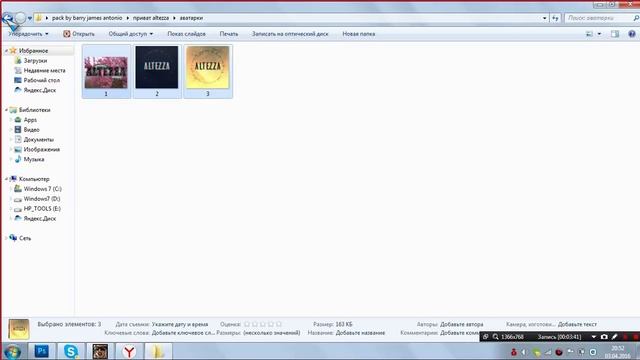The height and width of the screenshot is (360, 640).
Task: Click 'Добавьте ключевое сл...' keywords field
Action: pos(183,333)
